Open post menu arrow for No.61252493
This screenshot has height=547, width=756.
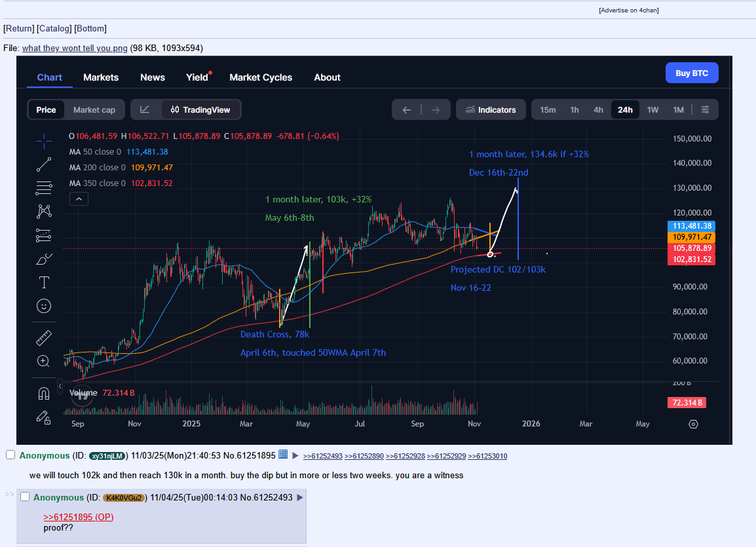(300, 498)
